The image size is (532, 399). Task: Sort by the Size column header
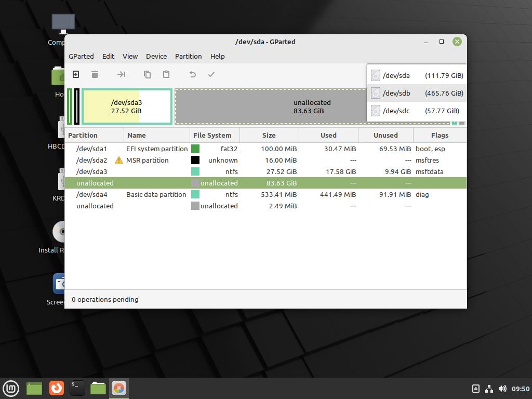(269, 135)
